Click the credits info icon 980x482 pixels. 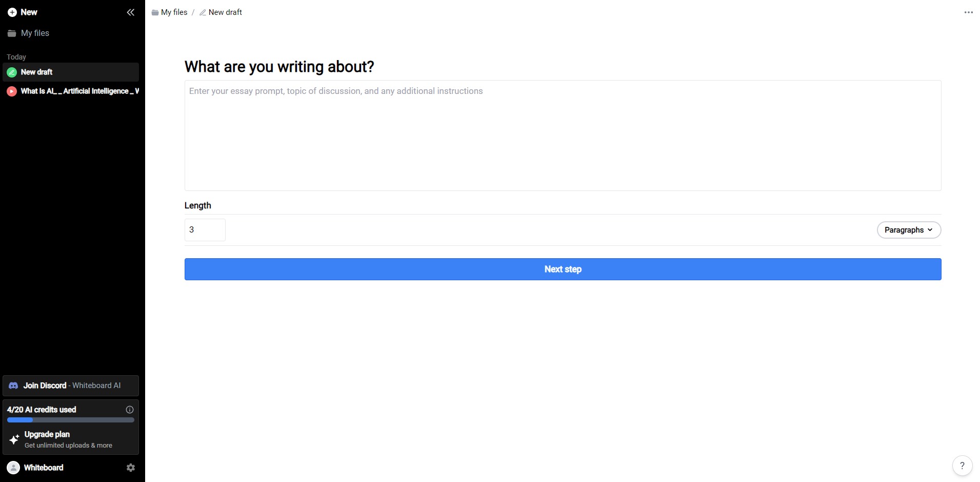click(x=130, y=410)
